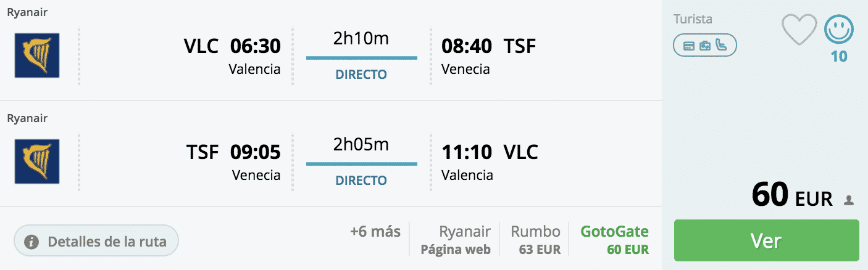Click the green Ver button
The width and height of the screenshot is (868, 270).
(x=766, y=240)
